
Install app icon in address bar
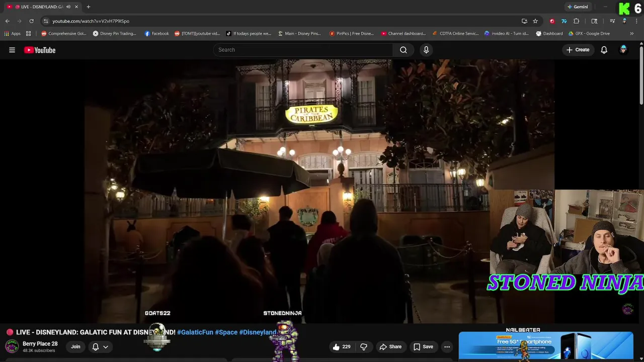click(x=524, y=21)
